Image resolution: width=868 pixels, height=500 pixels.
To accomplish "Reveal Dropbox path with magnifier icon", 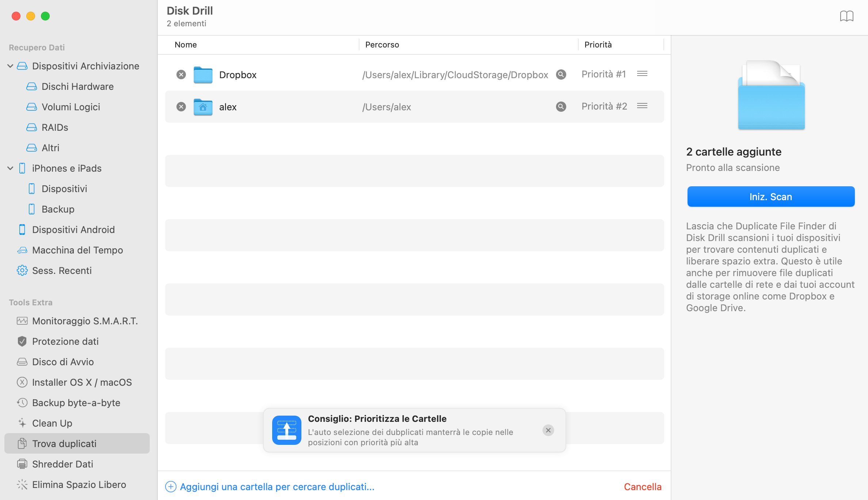I will coord(561,75).
